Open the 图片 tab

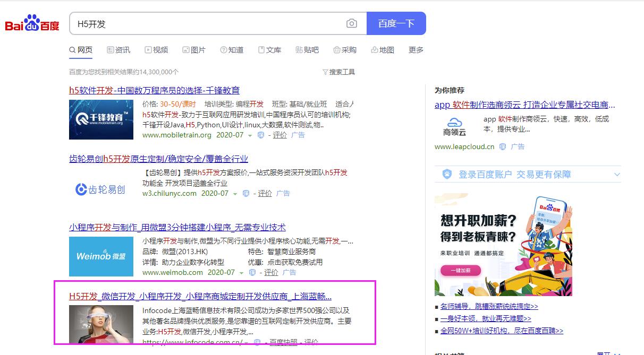click(x=194, y=50)
